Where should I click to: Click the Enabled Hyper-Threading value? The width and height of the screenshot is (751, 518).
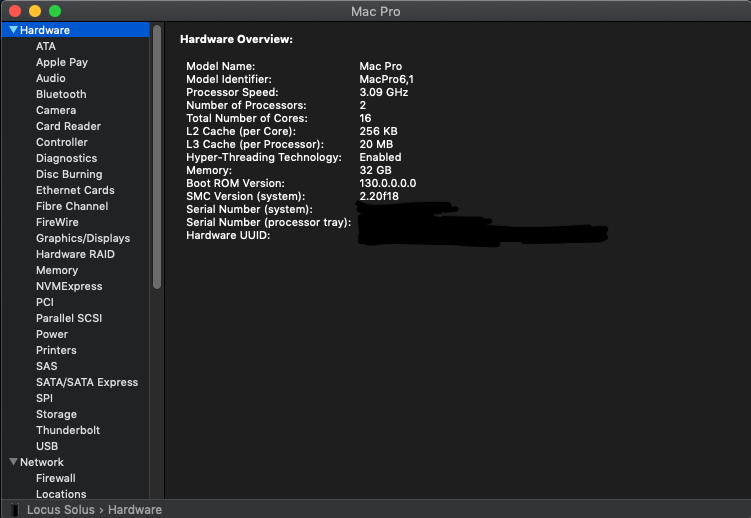(380, 157)
